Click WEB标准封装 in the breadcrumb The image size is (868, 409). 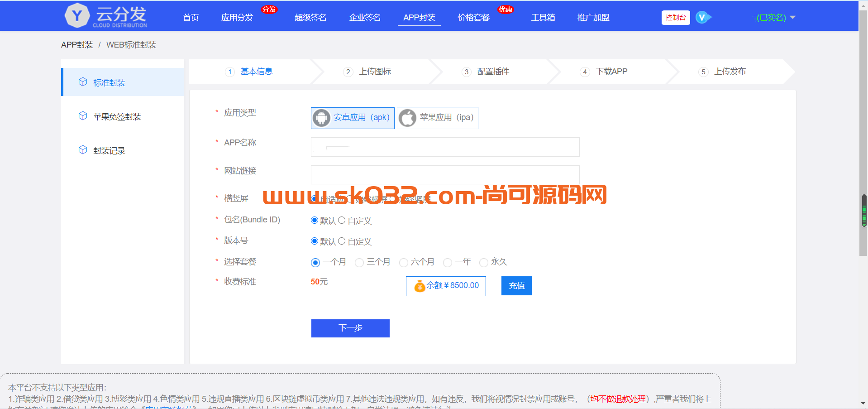(131, 45)
